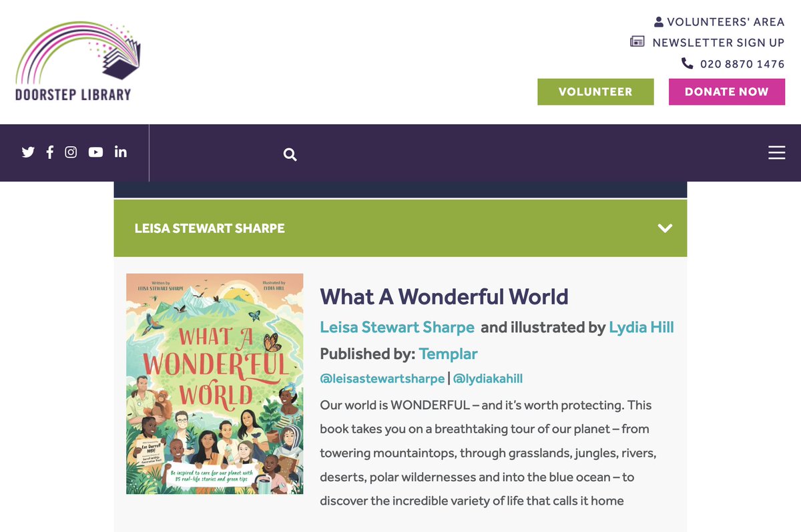
Task: Open Doorstep Library LinkedIn page
Action: tap(121, 152)
